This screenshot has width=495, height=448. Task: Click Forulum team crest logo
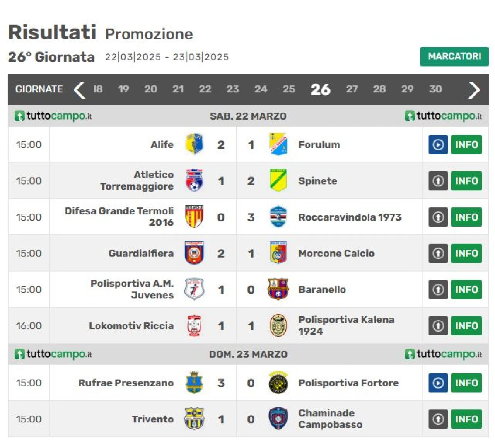[278, 144]
